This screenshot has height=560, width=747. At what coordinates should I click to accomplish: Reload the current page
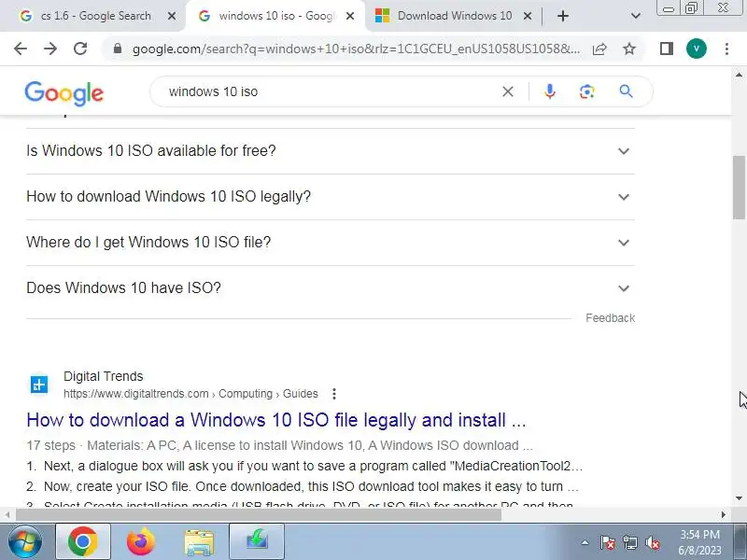tap(80, 49)
